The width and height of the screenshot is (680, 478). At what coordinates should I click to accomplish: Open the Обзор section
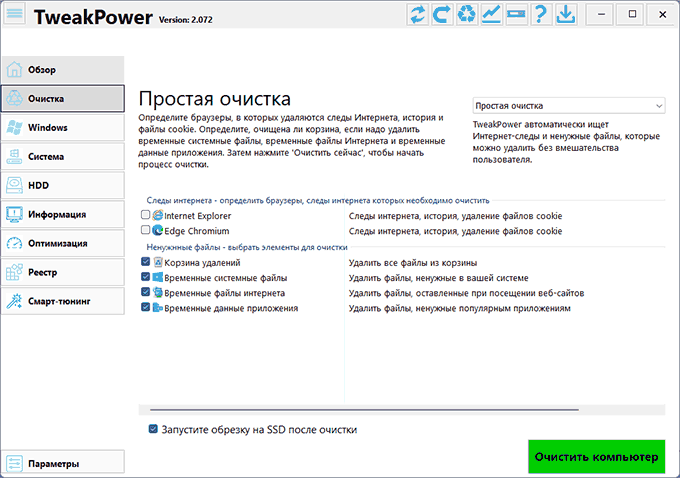[63, 69]
